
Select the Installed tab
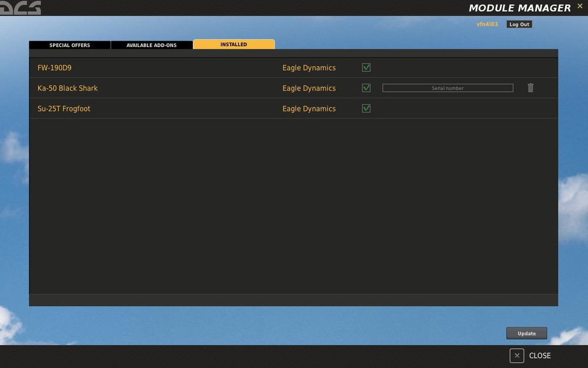pyautogui.click(x=233, y=44)
